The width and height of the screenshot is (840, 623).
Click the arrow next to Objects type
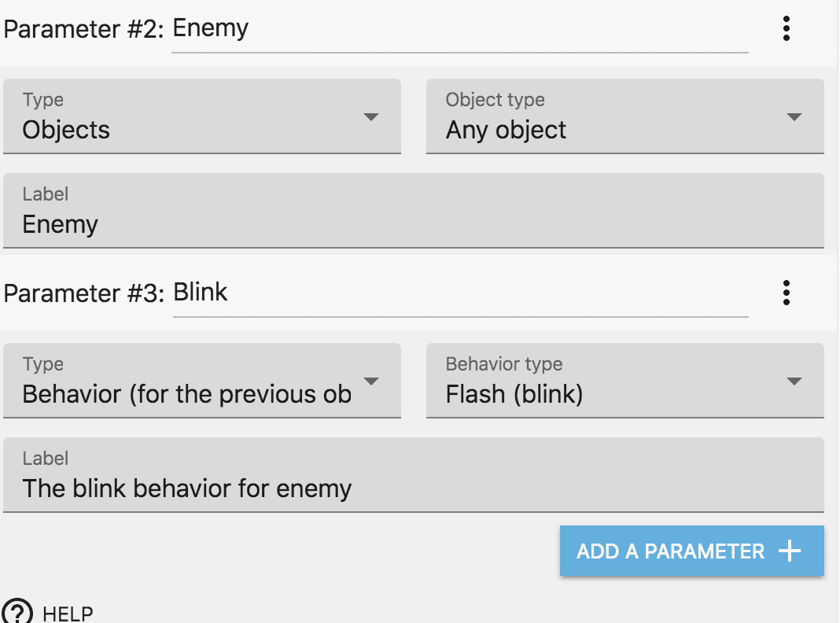371,117
